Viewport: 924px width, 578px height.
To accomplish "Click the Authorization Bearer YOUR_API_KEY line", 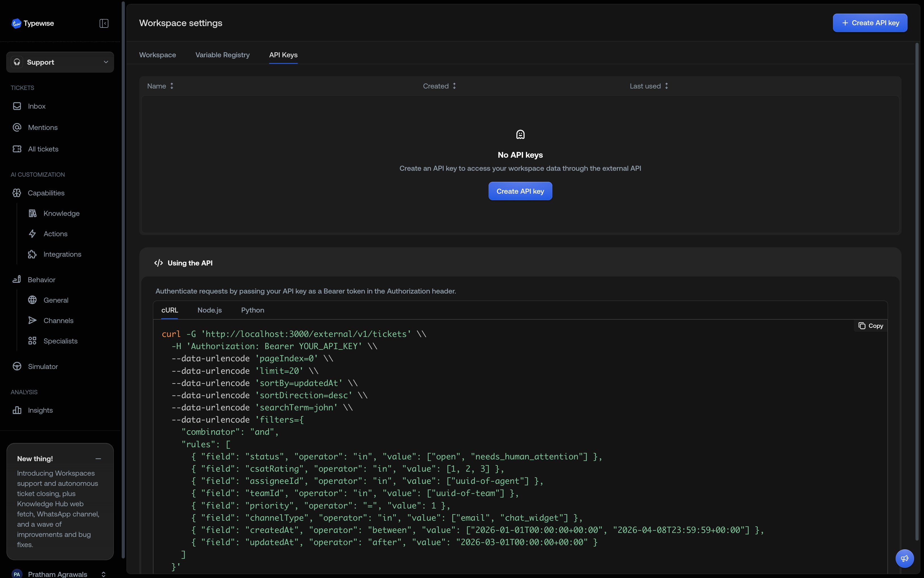I will (x=274, y=346).
